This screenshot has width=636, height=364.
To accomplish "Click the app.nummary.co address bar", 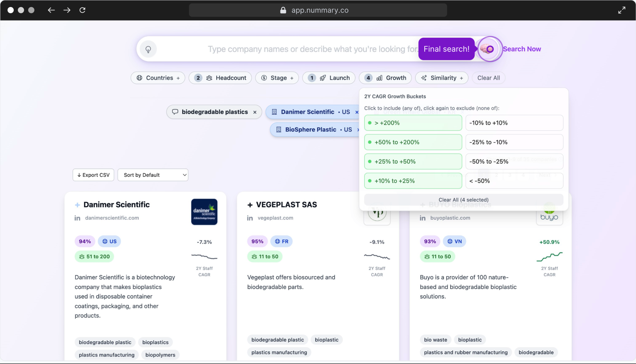I will 318,10.
